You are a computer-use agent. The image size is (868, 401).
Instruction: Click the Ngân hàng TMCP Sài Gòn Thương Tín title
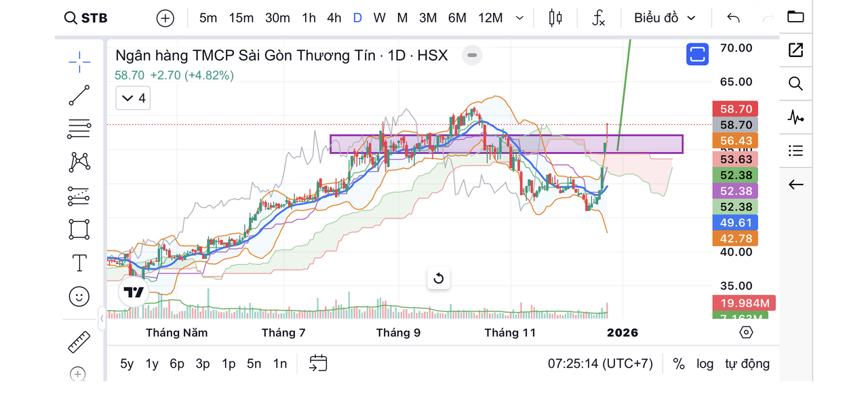coord(245,55)
